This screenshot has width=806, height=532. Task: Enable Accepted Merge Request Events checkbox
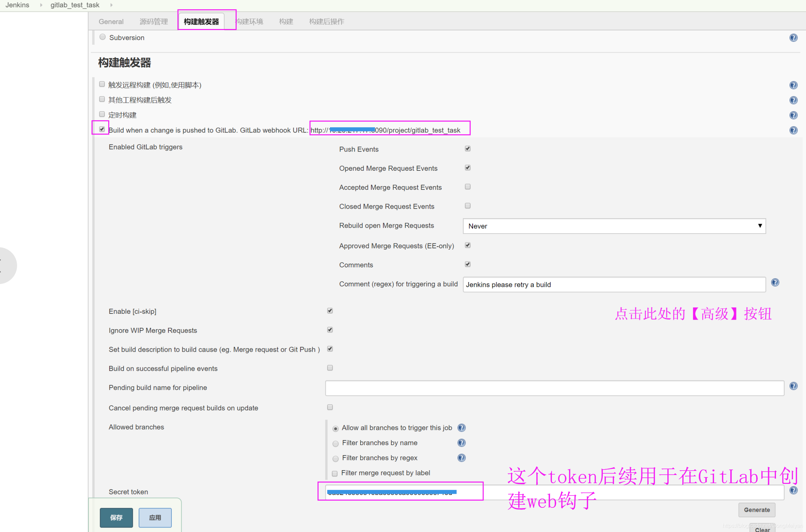coord(468,187)
